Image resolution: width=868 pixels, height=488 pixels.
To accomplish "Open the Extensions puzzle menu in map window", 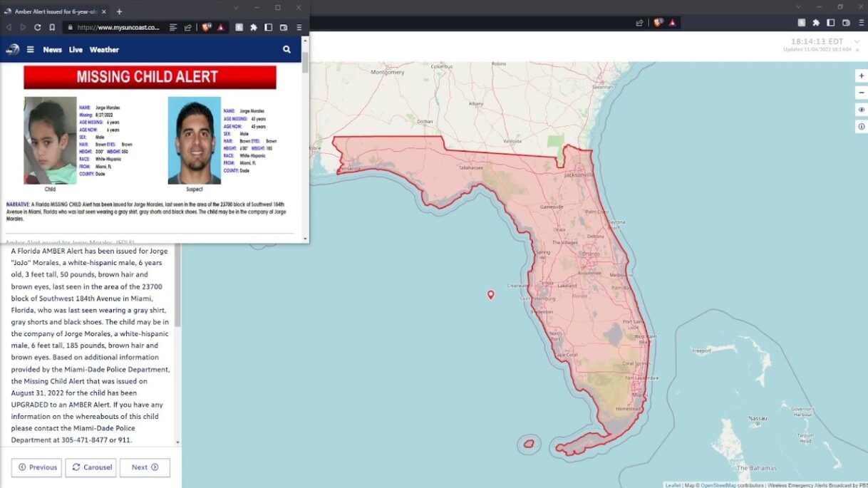I will tap(816, 23).
